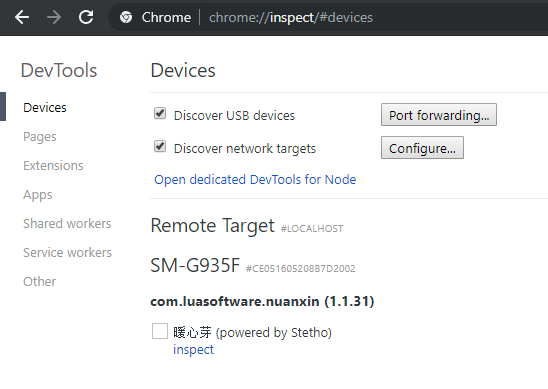The height and width of the screenshot is (389, 548).
Task: Click the Port forwarding... button
Action: click(439, 115)
